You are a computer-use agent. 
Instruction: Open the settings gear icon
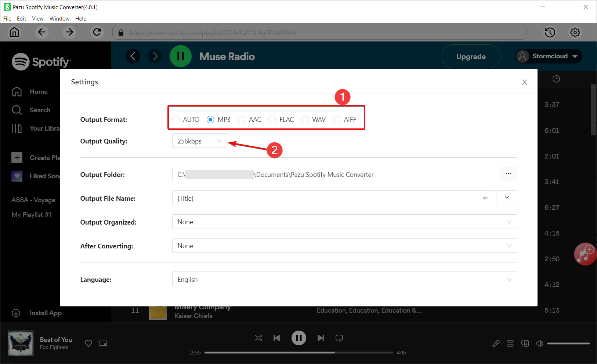click(x=575, y=32)
